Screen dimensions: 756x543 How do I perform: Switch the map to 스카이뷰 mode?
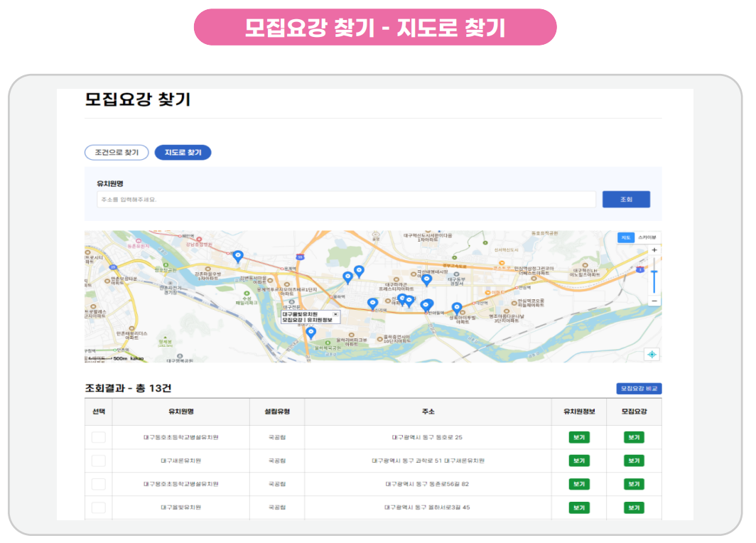coord(647,237)
